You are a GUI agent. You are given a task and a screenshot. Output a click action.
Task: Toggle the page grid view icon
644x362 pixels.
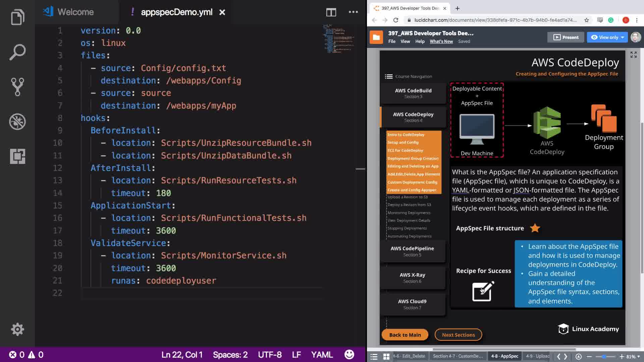(386, 356)
